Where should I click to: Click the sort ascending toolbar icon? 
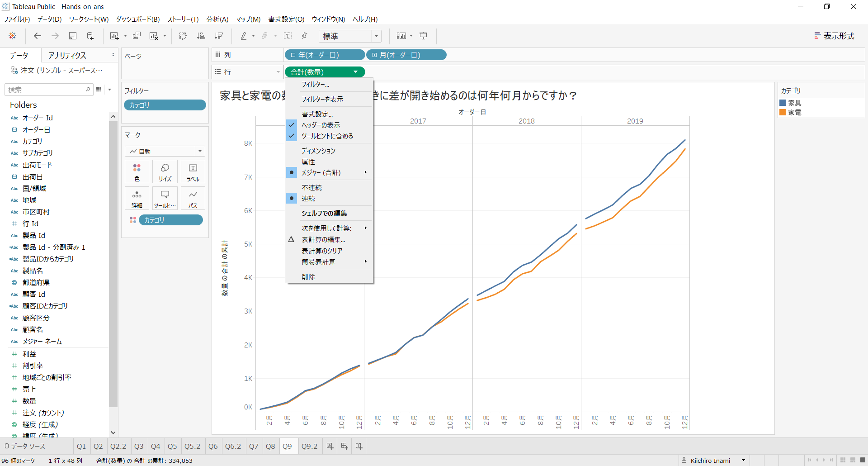[x=201, y=36]
